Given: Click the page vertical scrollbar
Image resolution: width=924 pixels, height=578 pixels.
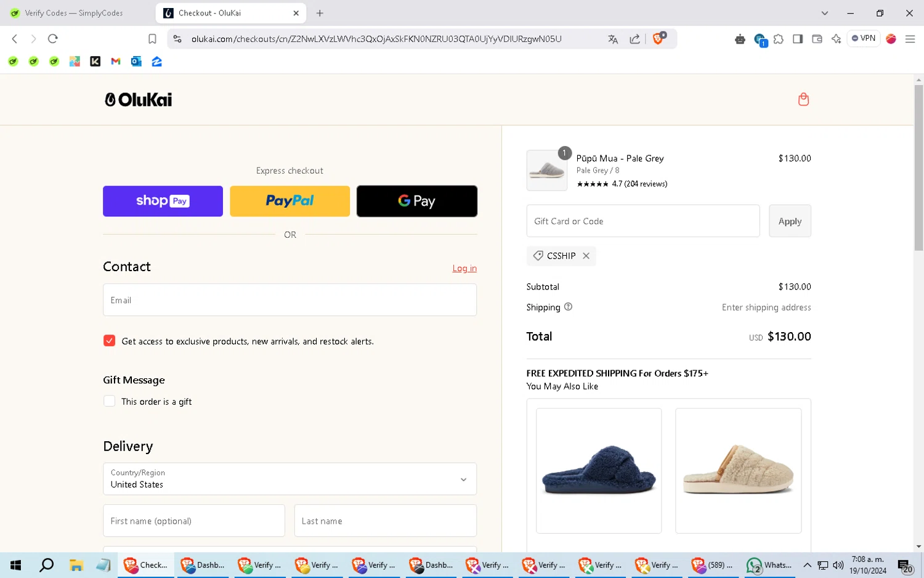Looking at the screenshot, I should tap(918, 168).
